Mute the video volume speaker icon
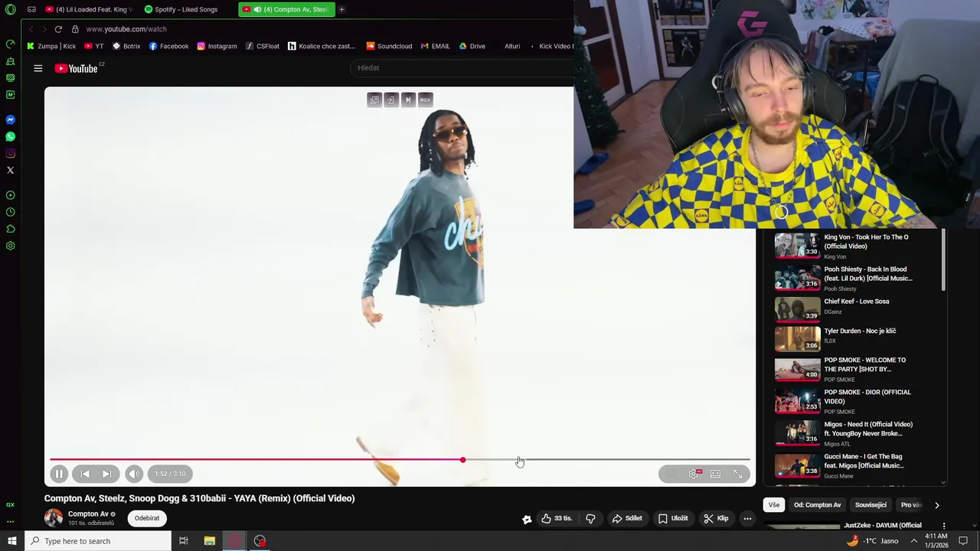This screenshot has width=980, height=551. click(134, 474)
